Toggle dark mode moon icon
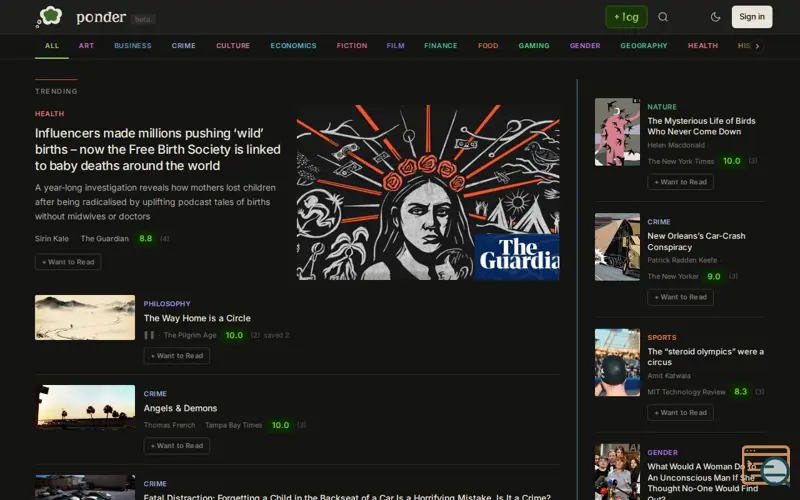Screen dimensions: 800x500 (x=715, y=17)
